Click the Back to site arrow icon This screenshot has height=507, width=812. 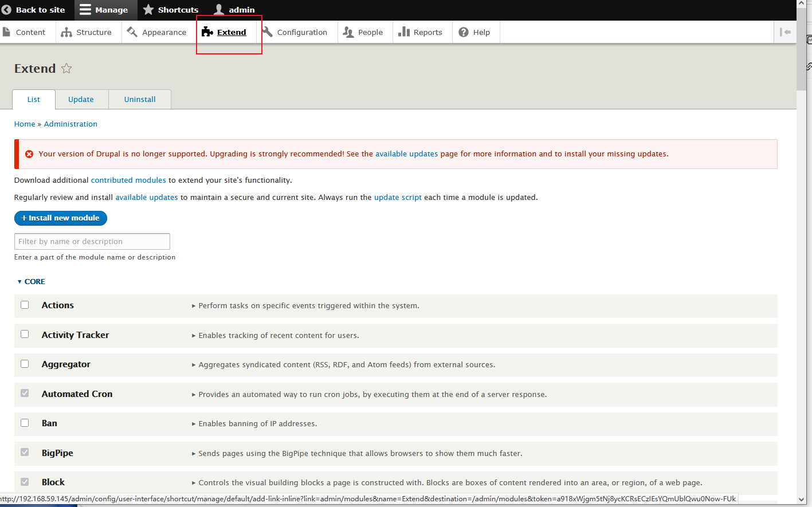click(x=6, y=10)
